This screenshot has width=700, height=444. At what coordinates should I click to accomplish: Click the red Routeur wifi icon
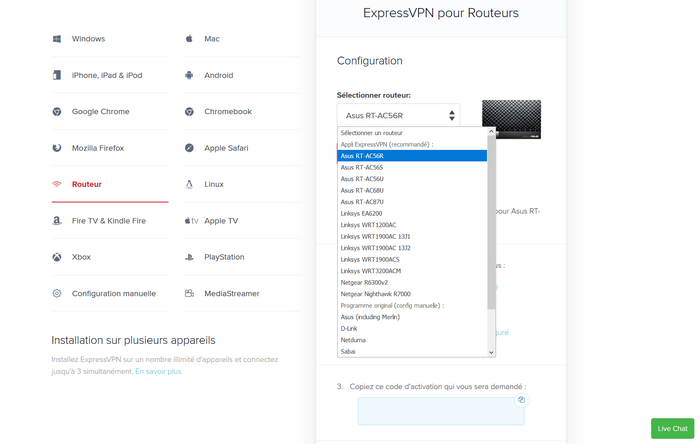click(x=57, y=184)
